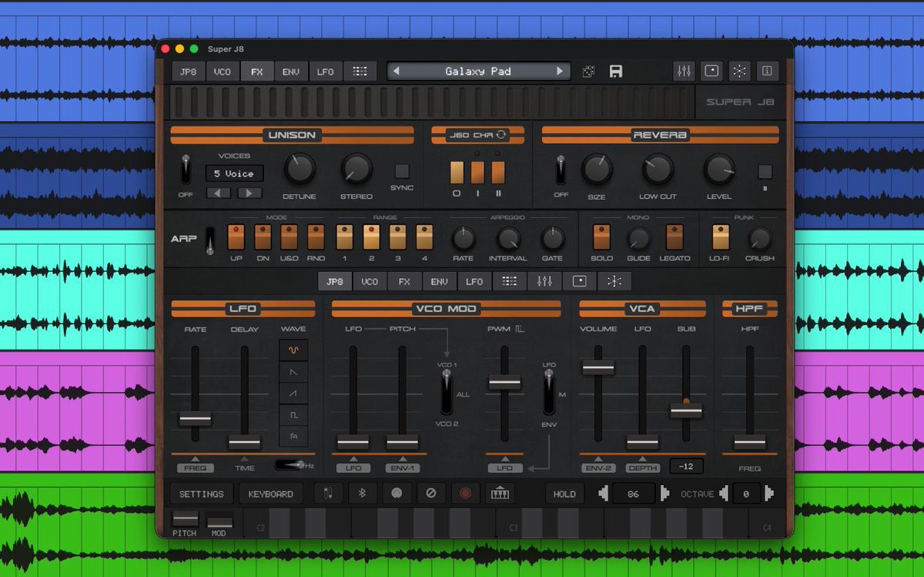Turn on the SOLO mono button
The width and height of the screenshot is (924, 577).
pyautogui.click(x=601, y=237)
